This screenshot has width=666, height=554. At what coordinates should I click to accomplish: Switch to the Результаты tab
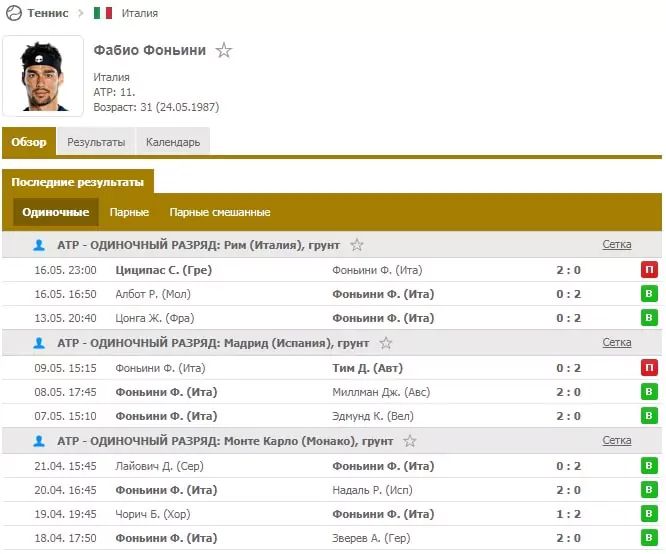click(x=96, y=142)
